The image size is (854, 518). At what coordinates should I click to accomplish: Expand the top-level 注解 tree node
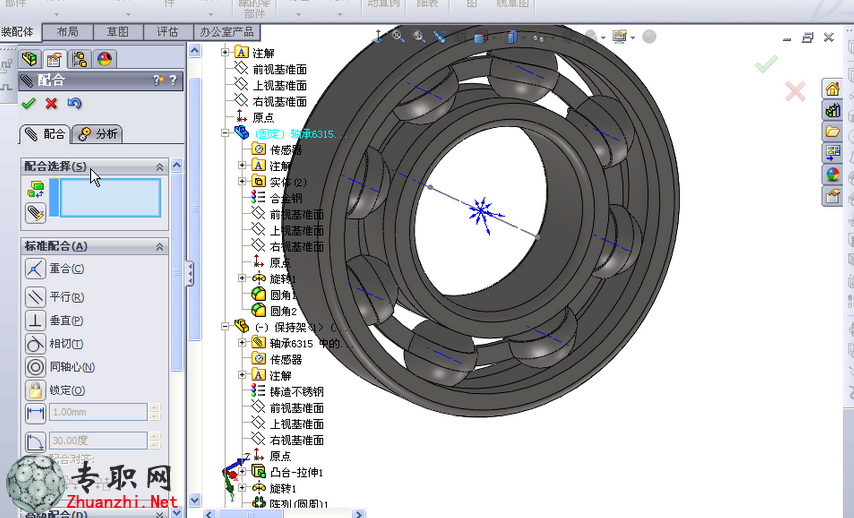point(225,52)
